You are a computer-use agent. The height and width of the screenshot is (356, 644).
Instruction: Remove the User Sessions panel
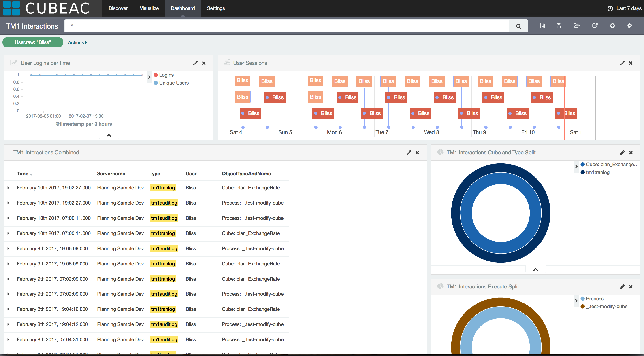click(631, 63)
